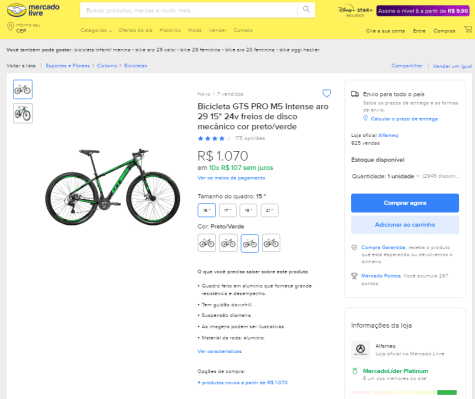Add product to favorites with heart icon
Image resolution: width=475 pixels, height=399 pixels.
point(327,93)
